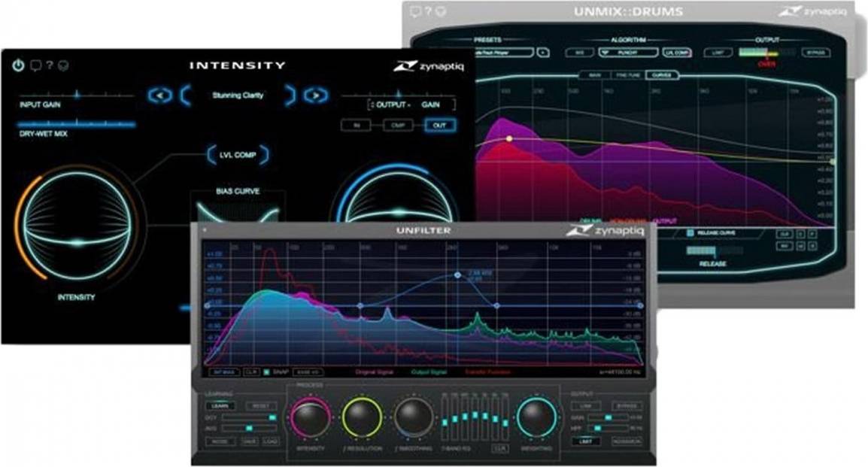Adjust the Output Gain slider in Intensity
The height and width of the screenshot is (467, 868).
coord(398,96)
